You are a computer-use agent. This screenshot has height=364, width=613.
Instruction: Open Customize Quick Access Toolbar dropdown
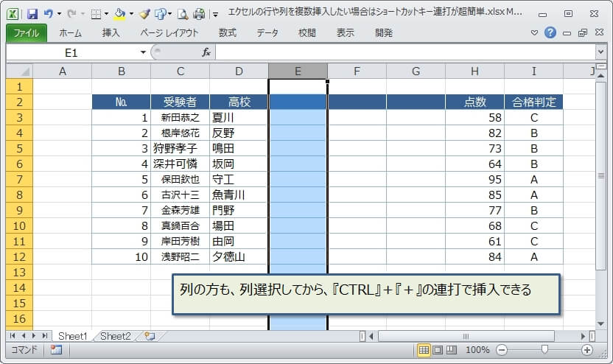(215, 15)
